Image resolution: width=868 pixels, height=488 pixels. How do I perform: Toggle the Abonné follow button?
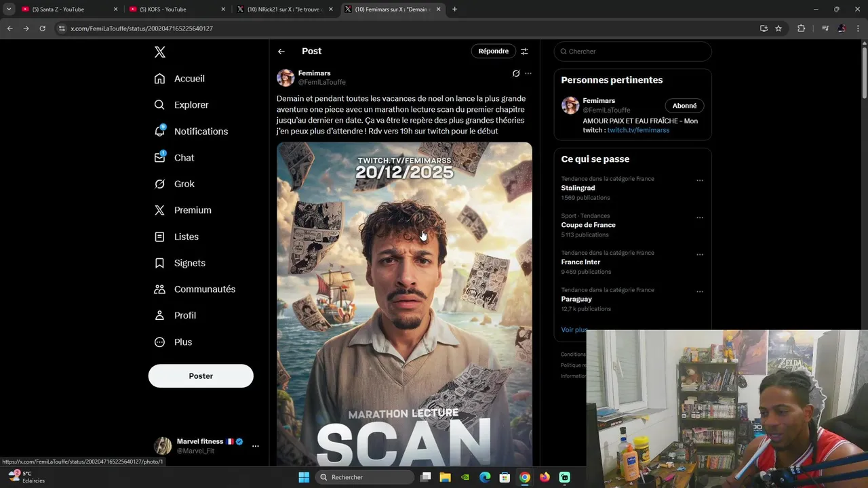point(684,106)
